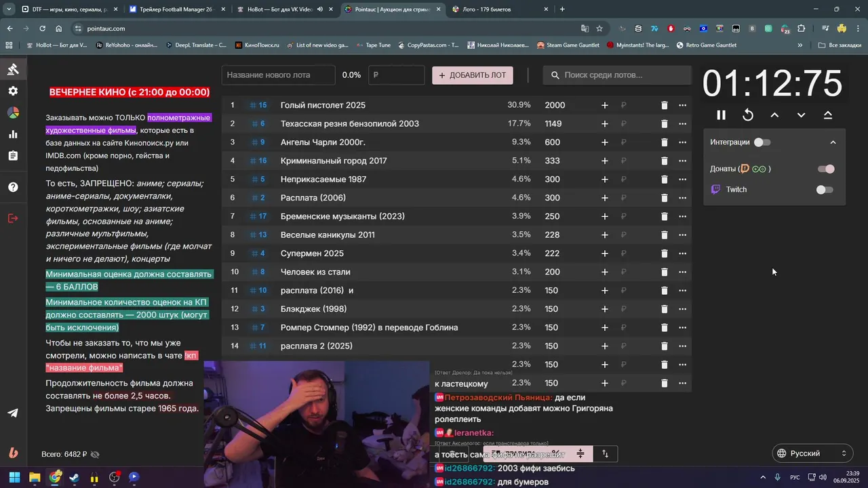The width and height of the screenshot is (868, 488).
Task: Open the Retro Game Gauntlet bookmark
Action: pyautogui.click(x=706, y=45)
